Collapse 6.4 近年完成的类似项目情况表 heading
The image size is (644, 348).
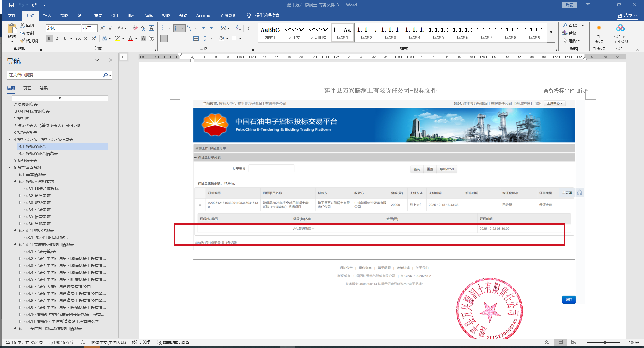[15, 245]
